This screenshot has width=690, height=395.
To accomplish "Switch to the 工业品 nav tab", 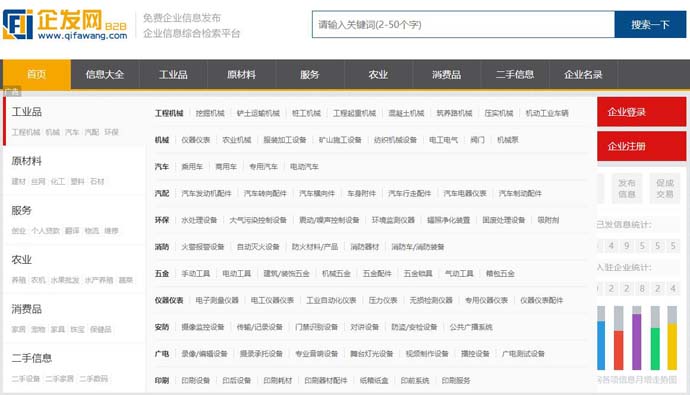I will point(173,74).
